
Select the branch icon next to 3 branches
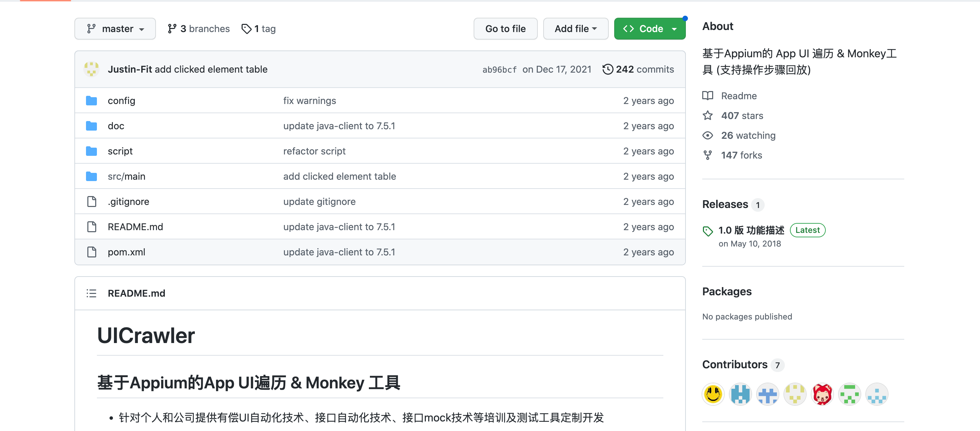(x=172, y=29)
